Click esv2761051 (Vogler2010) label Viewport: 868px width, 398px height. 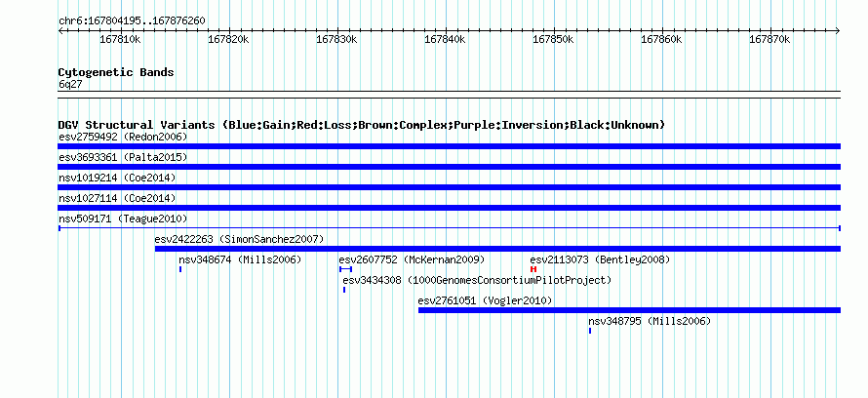pyautogui.click(x=485, y=300)
